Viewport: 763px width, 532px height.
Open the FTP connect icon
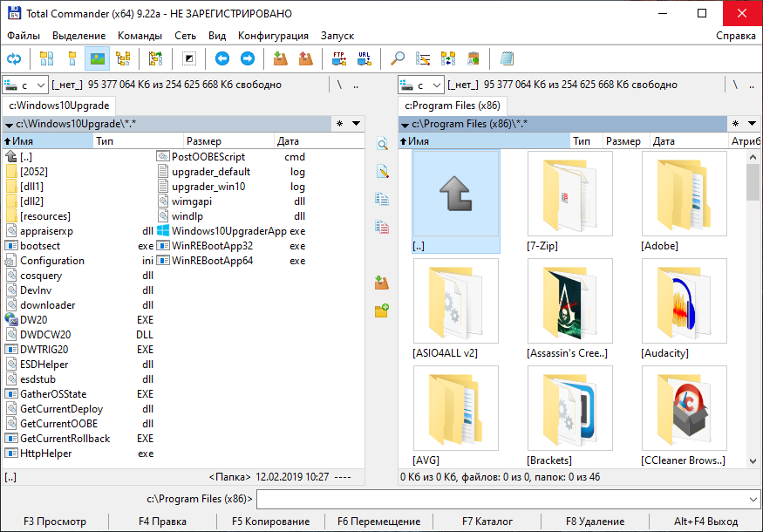(338, 59)
